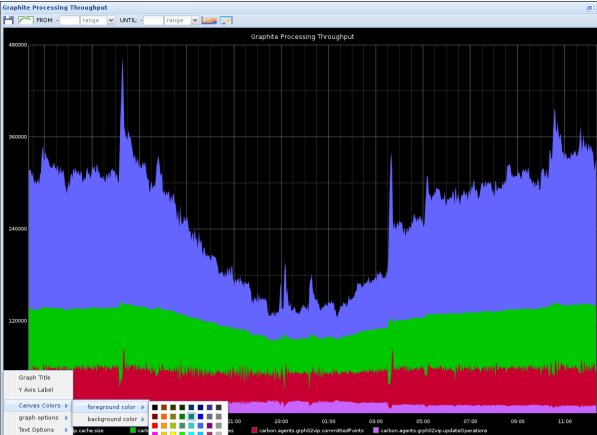Pick the medium green swatch in the second row
Image resolution: width=597 pixels, height=435 pixels.
[x=182, y=416]
